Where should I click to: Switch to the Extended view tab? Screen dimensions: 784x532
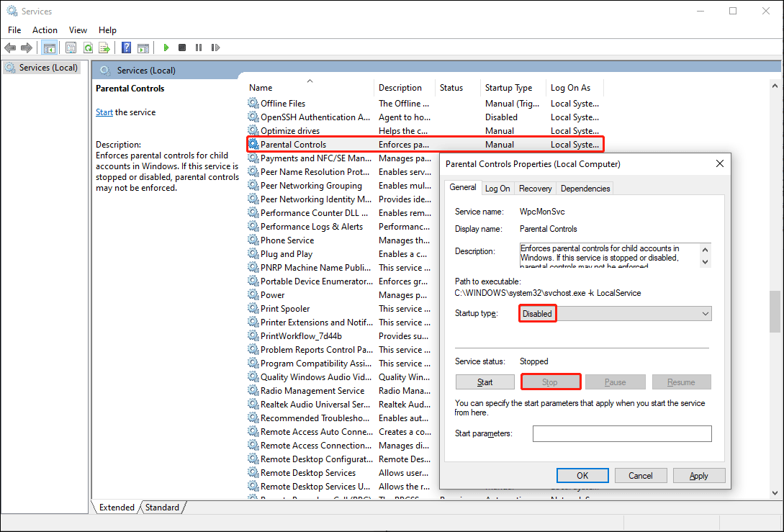tap(117, 507)
